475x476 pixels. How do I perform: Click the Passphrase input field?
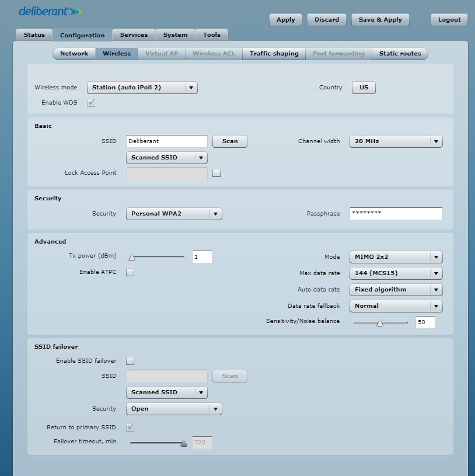click(x=396, y=214)
